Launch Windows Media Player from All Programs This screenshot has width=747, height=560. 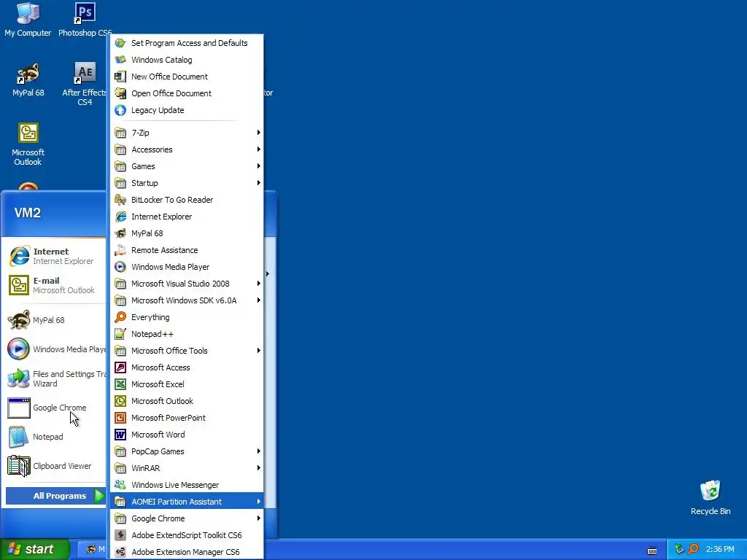[187, 267]
